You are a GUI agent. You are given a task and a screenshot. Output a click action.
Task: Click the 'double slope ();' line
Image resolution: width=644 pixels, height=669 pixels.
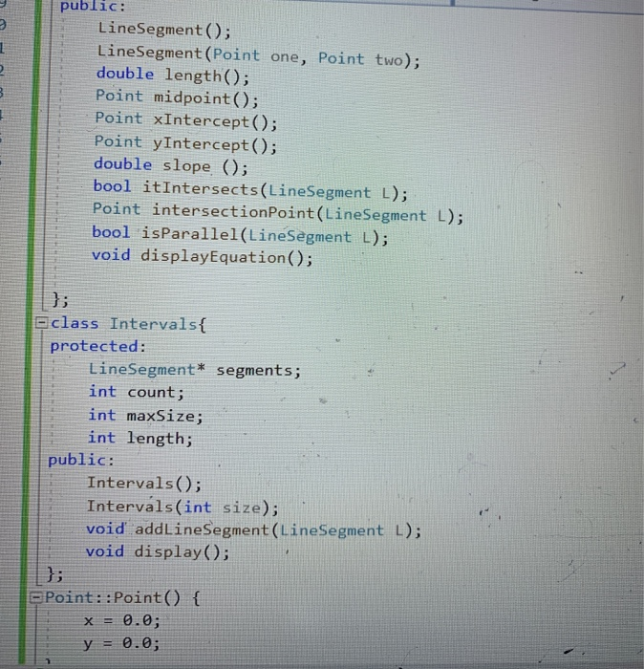click(x=171, y=165)
